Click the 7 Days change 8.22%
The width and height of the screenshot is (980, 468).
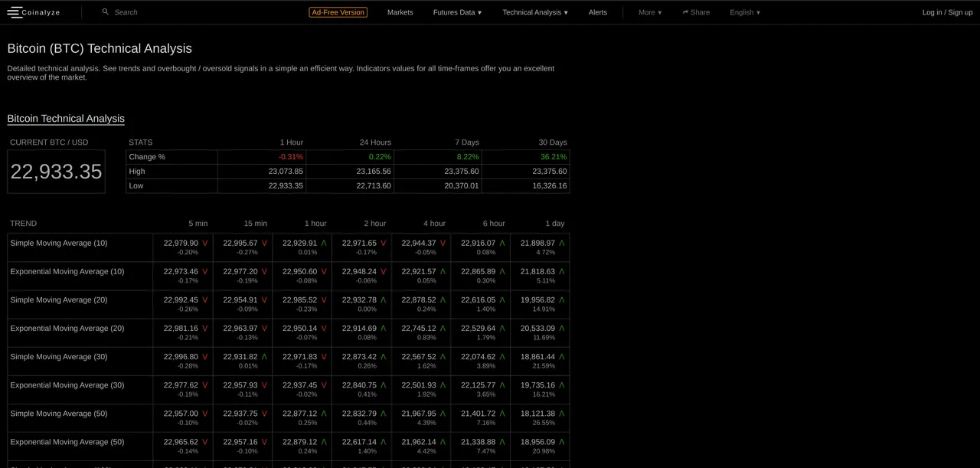(468, 157)
